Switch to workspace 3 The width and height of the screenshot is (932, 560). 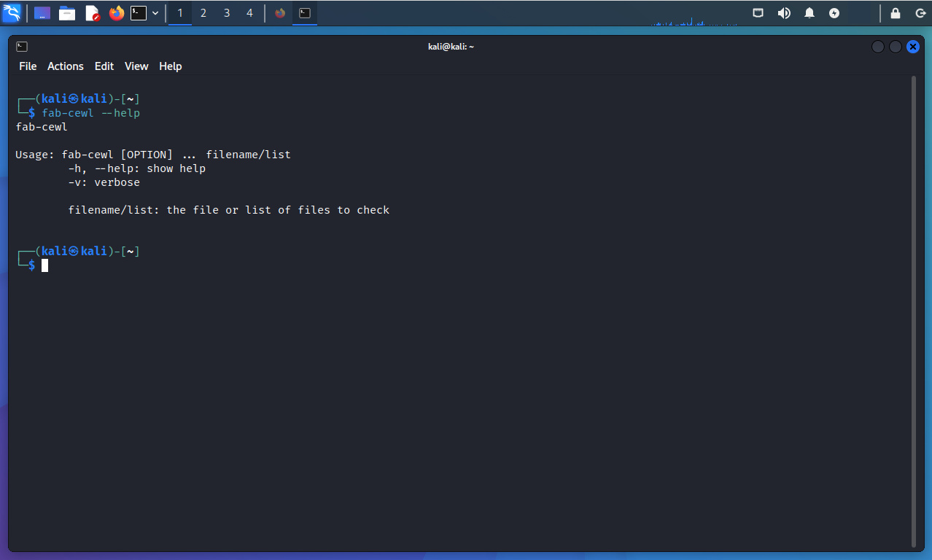[x=227, y=13]
